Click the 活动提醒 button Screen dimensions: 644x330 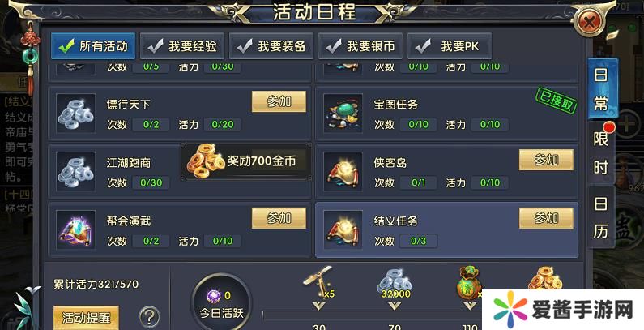coord(86,318)
